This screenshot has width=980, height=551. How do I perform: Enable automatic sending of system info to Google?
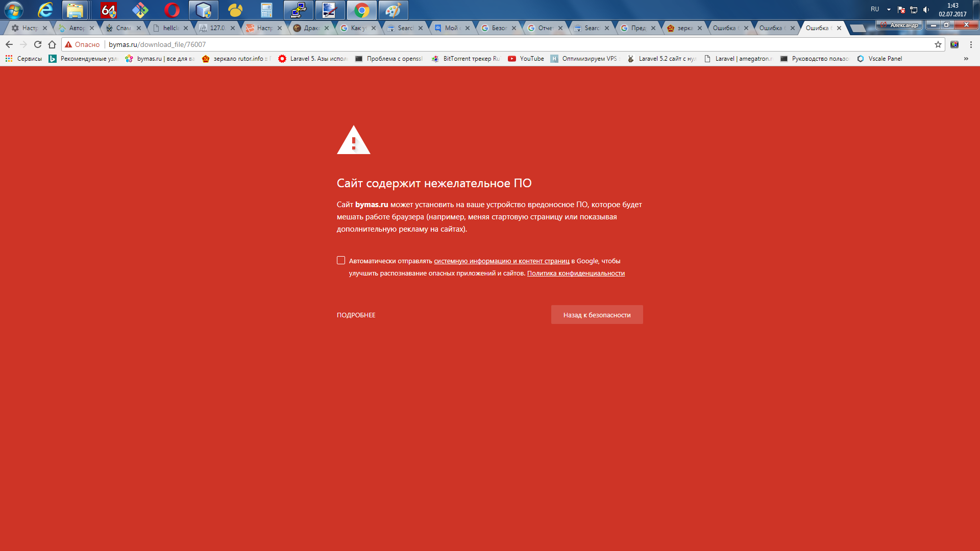pyautogui.click(x=341, y=260)
